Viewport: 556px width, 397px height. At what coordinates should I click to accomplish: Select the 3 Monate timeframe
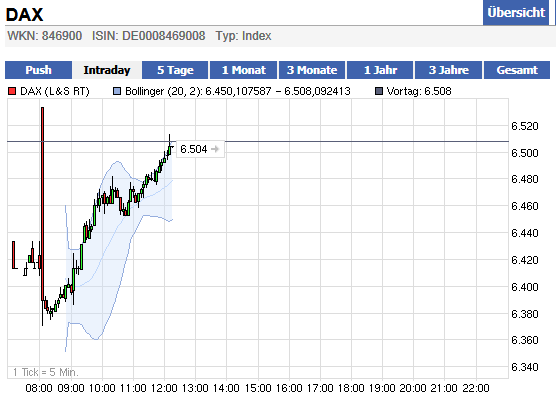coord(312,70)
